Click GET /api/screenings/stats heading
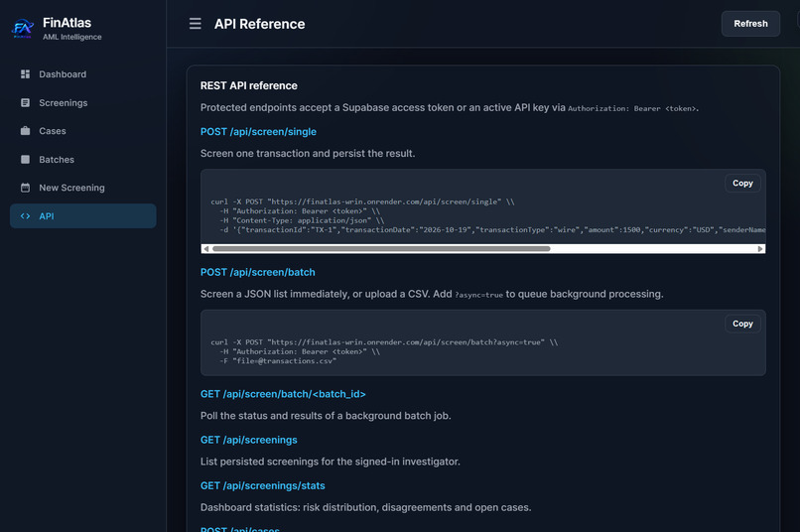Screen dimensions: 800x532 coord(263,485)
